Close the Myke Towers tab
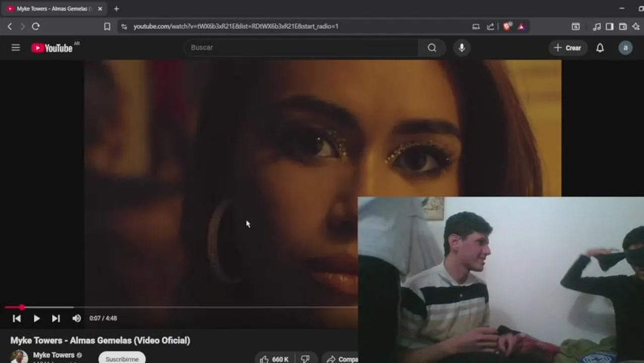The height and width of the screenshot is (363, 644). click(x=100, y=9)
